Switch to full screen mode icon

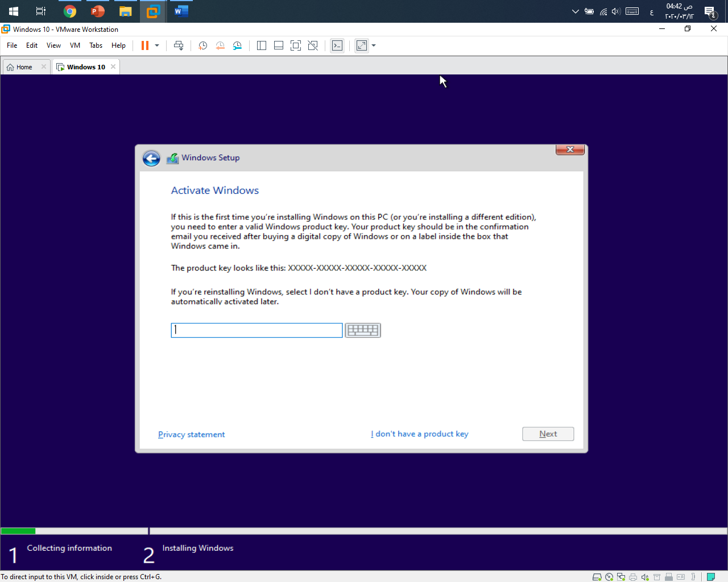[296, 45]
